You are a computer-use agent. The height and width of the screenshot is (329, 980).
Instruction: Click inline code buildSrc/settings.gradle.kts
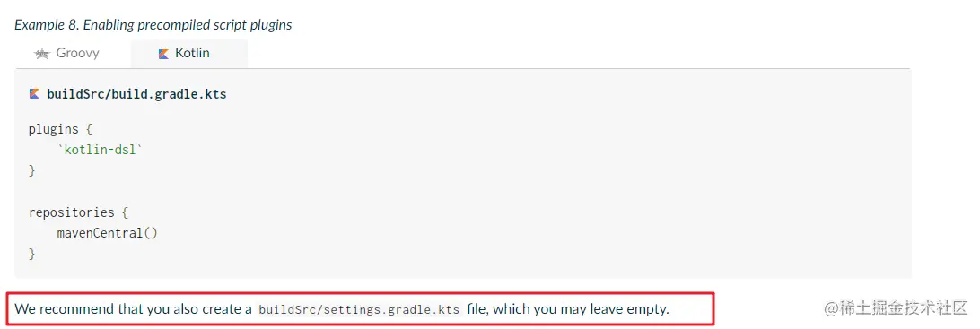[x=359, y=309]
